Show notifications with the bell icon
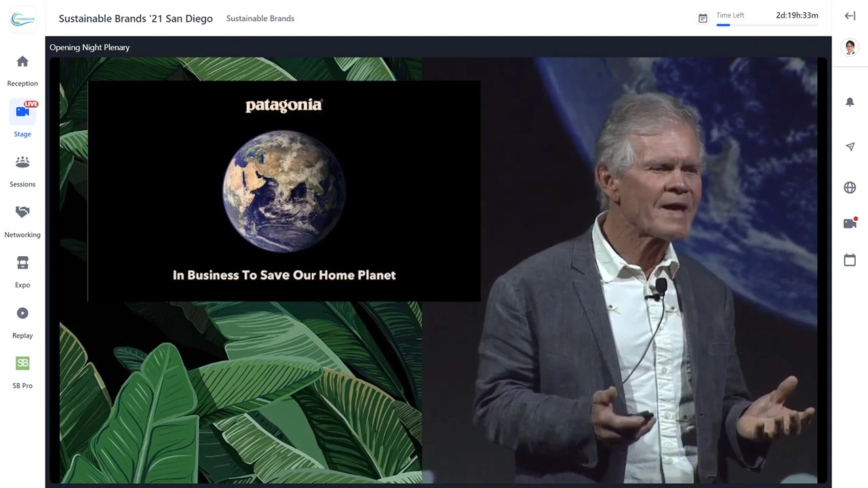The height and width of the screenshot is (488, 868). click(x=850, y=102)
